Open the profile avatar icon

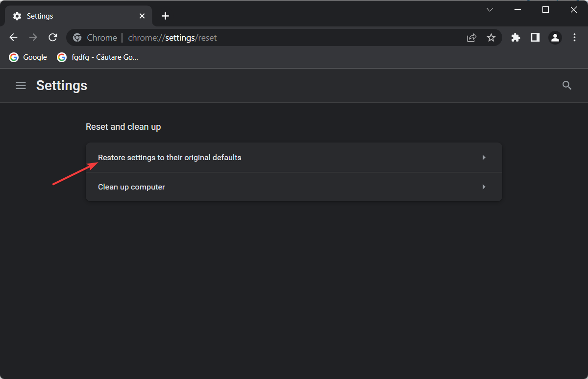(x=555, y=37)
